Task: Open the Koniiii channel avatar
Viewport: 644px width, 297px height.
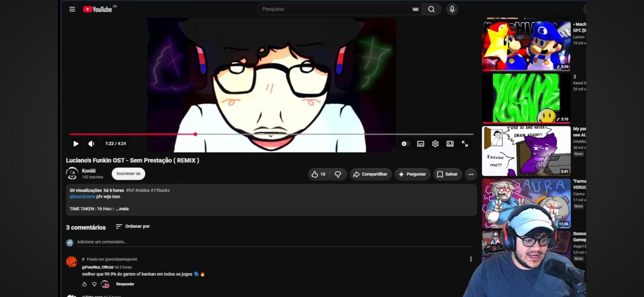Action: point(72,174)
